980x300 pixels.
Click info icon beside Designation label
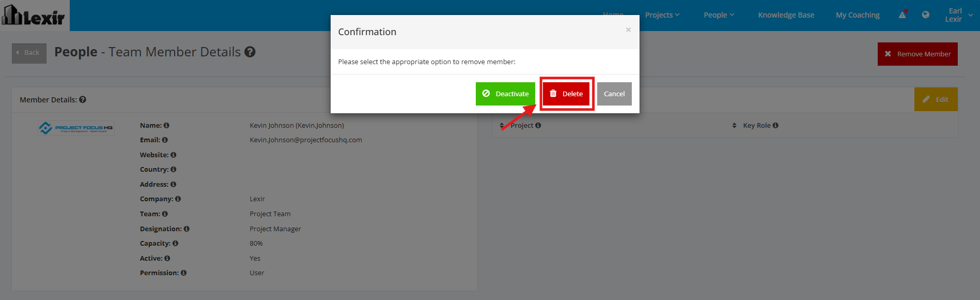[186, 229]
